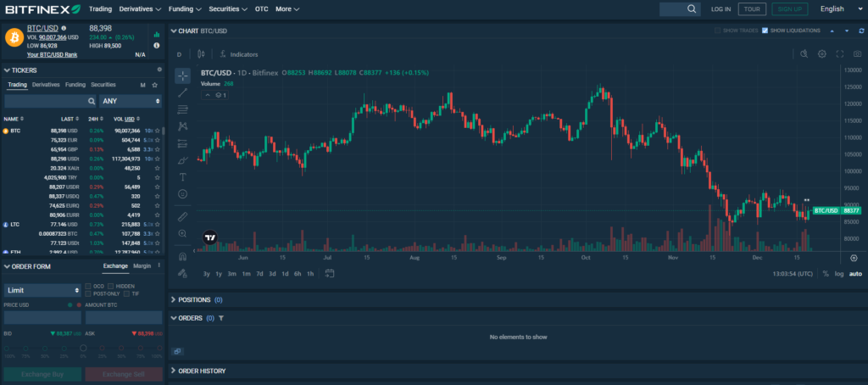
Task: Open the ANY currency filter dropdown
Action: tap(131, 102)
